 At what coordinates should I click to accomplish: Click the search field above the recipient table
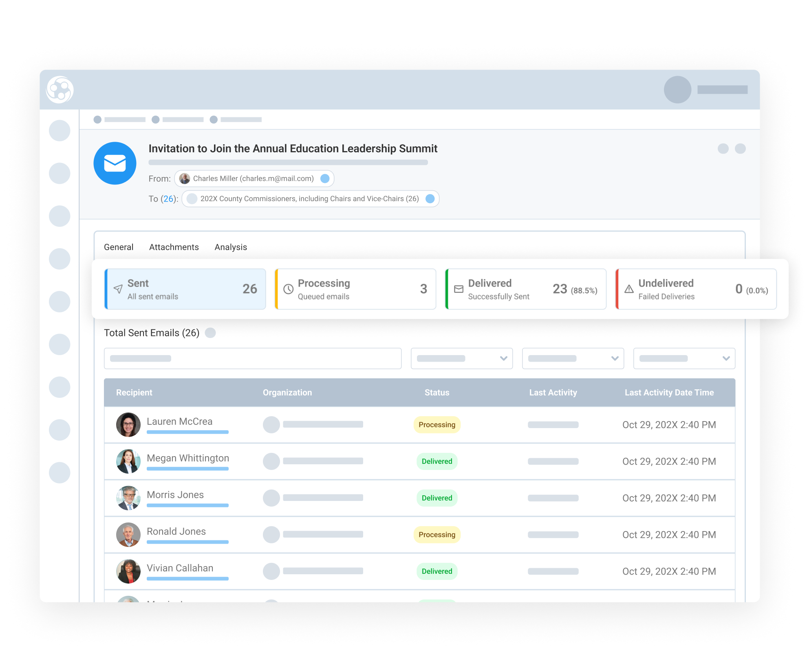click(x=253, y=358)
